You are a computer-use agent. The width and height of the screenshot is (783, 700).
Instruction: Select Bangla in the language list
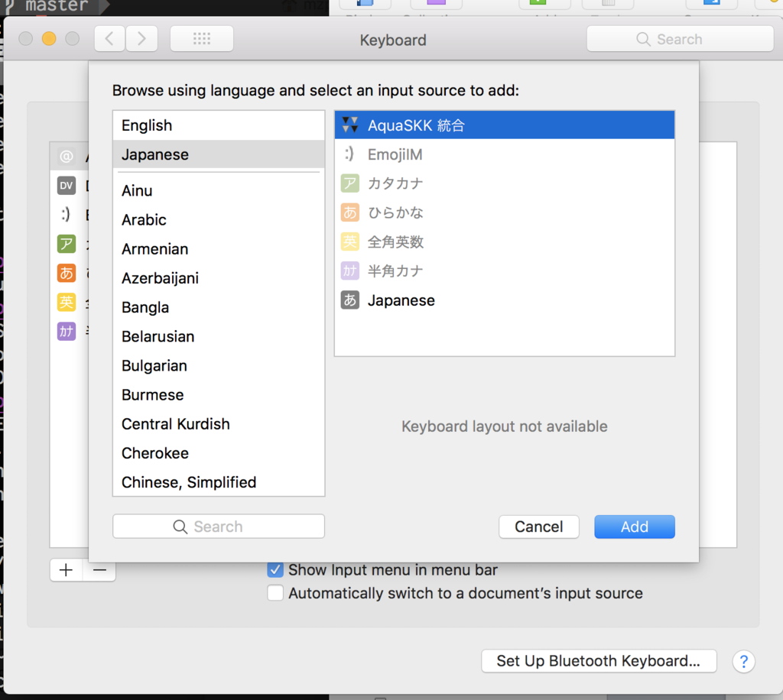pyautogui.click(x=219, y=307)
